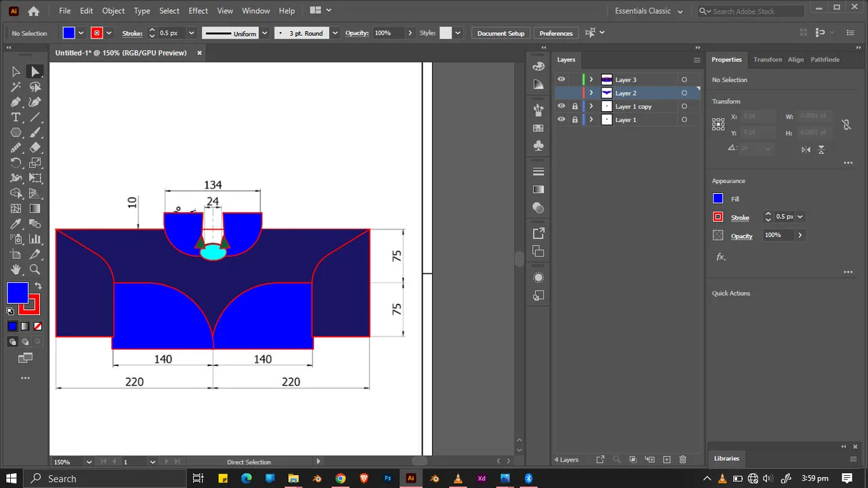
Task: Select the Eraser tool
Action: 35,148
